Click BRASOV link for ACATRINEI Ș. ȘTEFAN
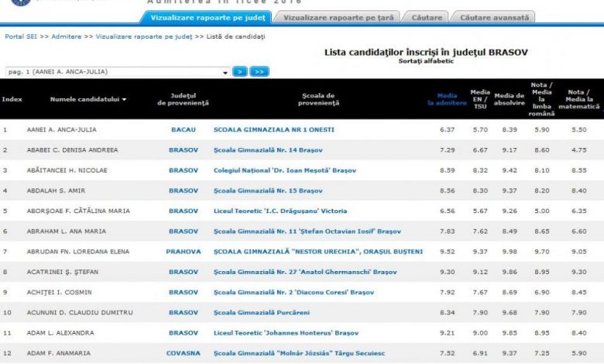This screenshot has width=604, height=364. click(x=184, y=273)
